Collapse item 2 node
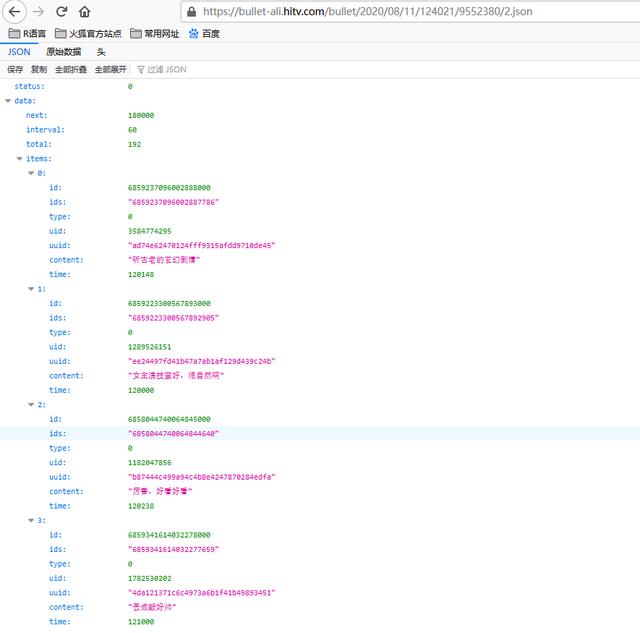640x633 pixels. (31, 405)
